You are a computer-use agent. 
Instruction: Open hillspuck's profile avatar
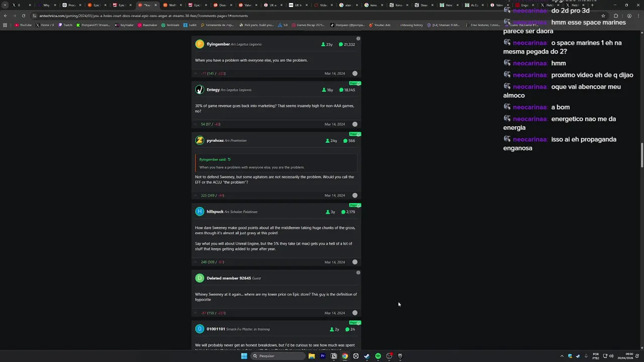pos(200,212)
